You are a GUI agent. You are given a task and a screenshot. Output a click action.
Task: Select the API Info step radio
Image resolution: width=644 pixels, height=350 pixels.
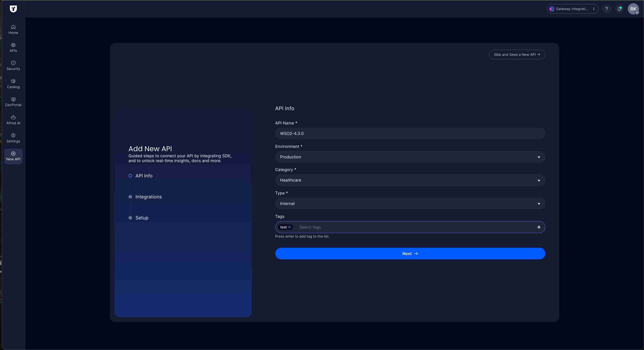(130, 176)
